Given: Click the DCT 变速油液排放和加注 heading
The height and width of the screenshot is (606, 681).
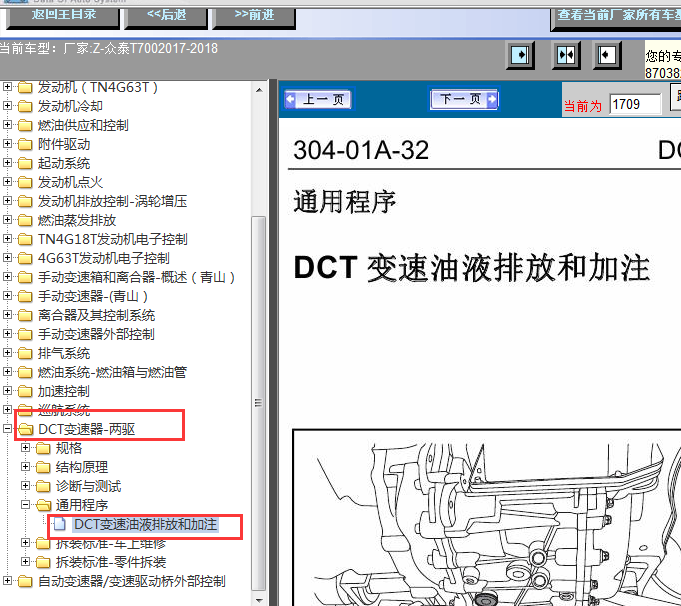Looking at the screenshot, I should (x=472, y=268).
